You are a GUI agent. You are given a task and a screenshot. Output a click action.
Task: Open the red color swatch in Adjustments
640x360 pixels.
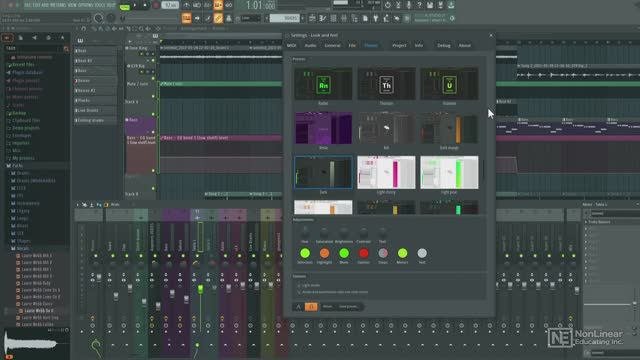(363, 253)
